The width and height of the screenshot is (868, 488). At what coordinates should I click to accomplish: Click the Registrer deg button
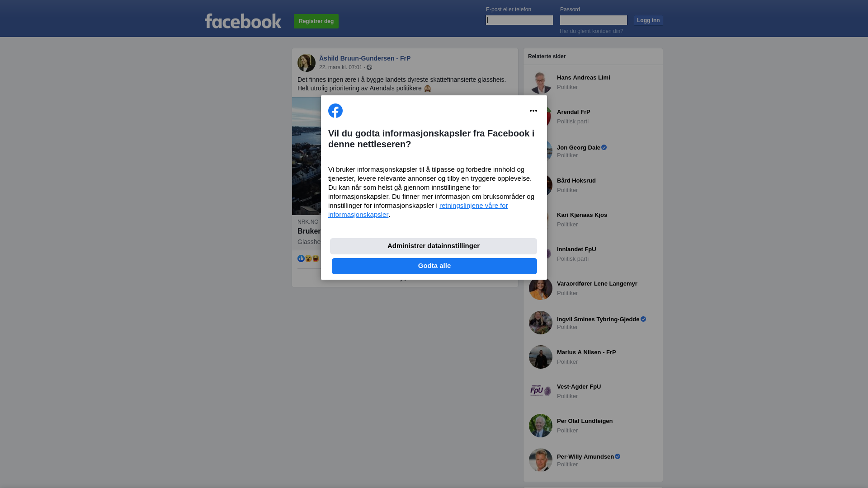(x=316, y=21)
